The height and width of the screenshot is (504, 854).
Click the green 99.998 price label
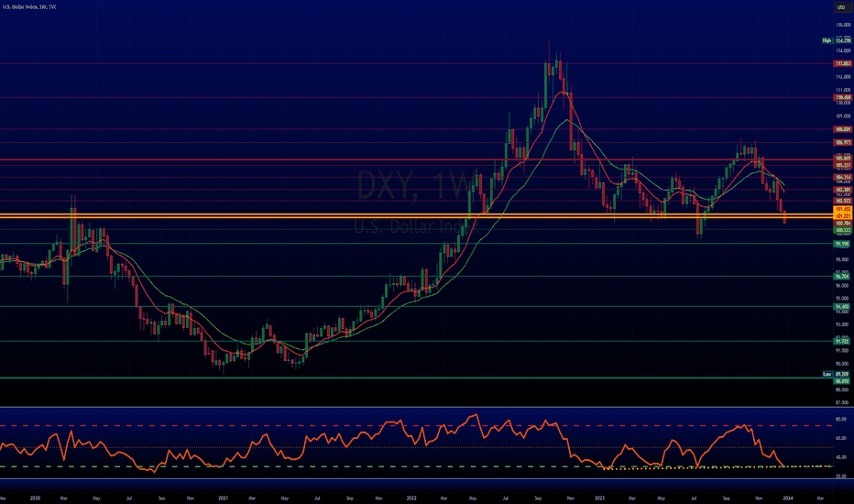pyautogui.click(x=843, y=244)
